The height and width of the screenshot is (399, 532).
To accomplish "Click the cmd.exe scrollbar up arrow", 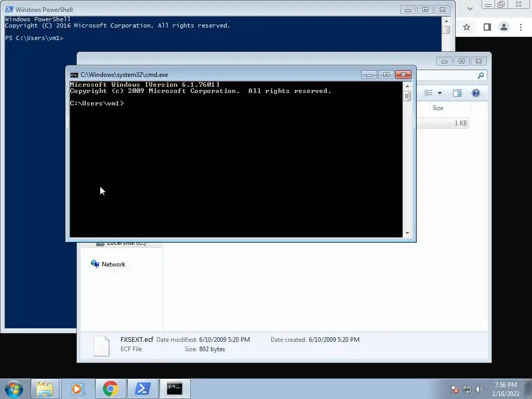I will [x=407, y=86].
